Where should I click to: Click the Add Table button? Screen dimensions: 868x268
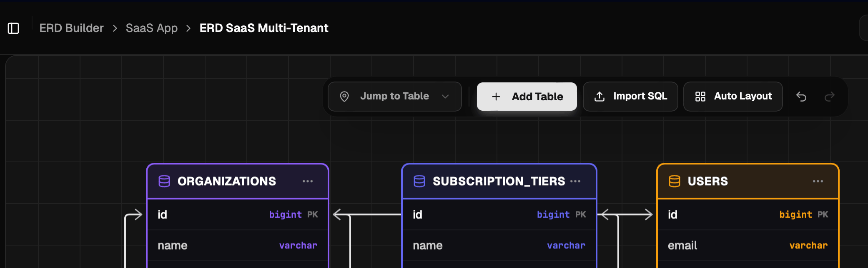527,97
